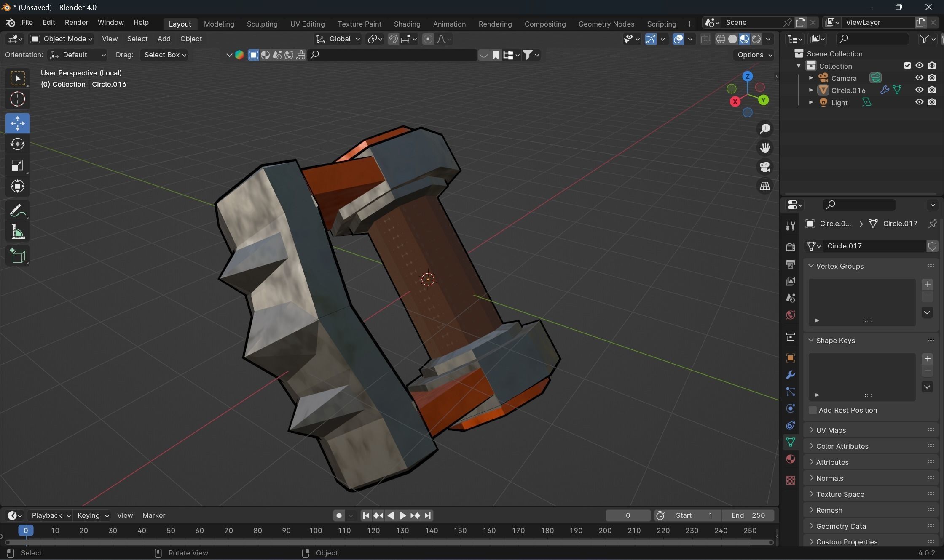Toggle the camera view icon
The width and height of the screenshot is (944, 560).
pyautogui.click(x=764, y=167)
